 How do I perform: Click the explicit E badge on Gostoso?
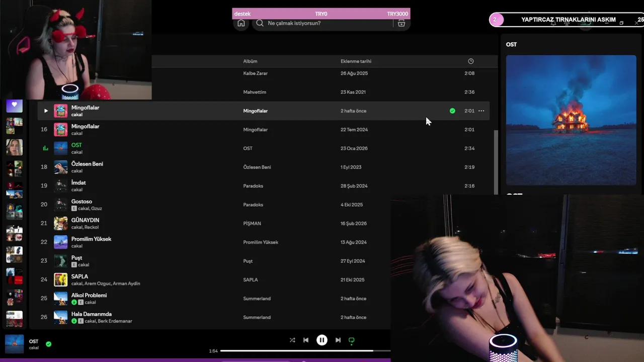(74, 209)
